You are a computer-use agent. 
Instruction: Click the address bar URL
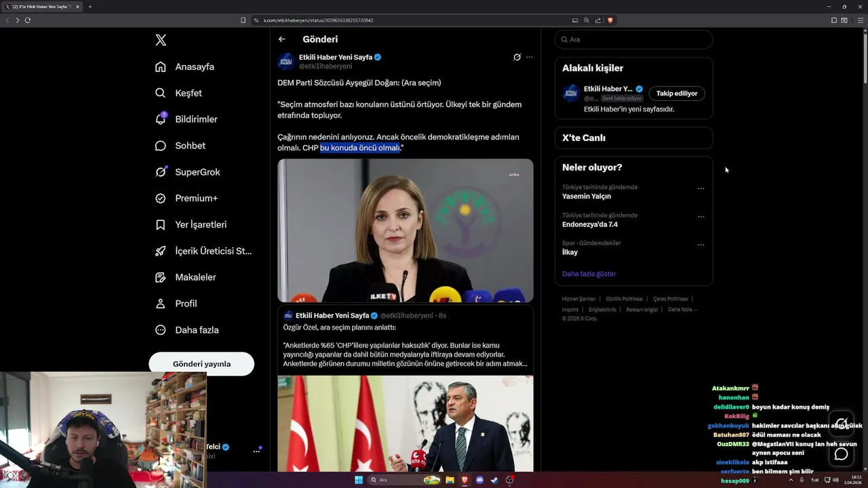pyautogui.click(x=319, y=20)
